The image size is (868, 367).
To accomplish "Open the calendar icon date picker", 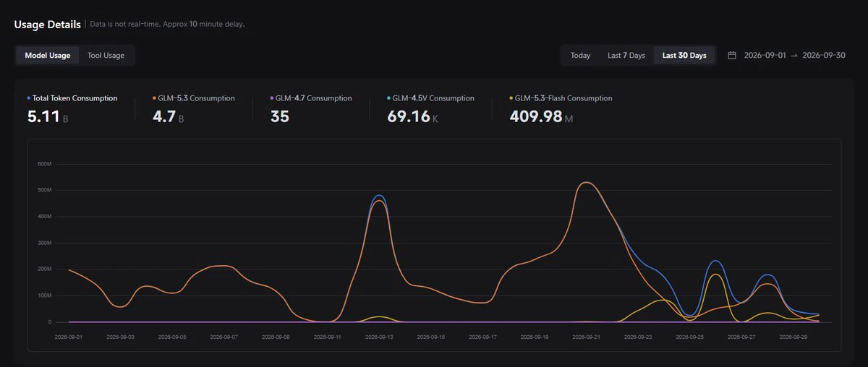I will point(732,56).
